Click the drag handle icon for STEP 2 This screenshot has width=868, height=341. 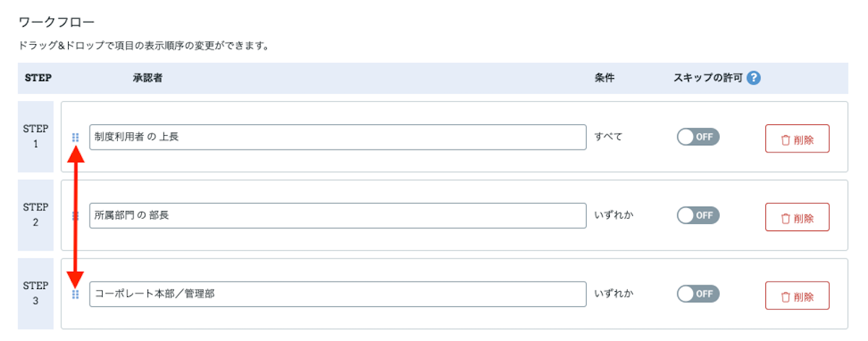[75, 215]
